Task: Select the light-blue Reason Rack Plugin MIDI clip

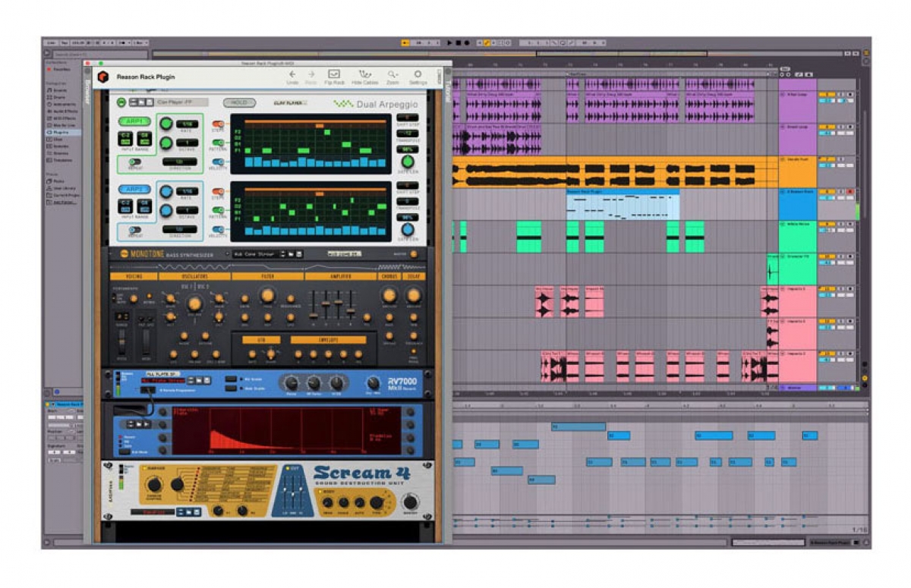Action: 623,205
